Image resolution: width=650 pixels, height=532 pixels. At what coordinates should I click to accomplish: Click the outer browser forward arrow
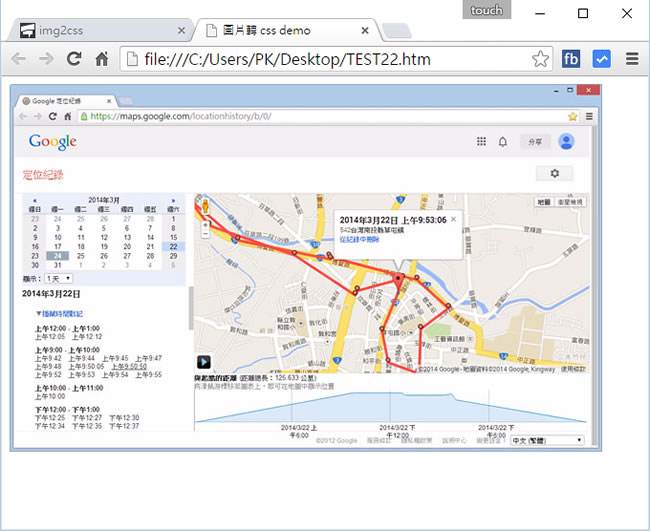coord(46,59)
